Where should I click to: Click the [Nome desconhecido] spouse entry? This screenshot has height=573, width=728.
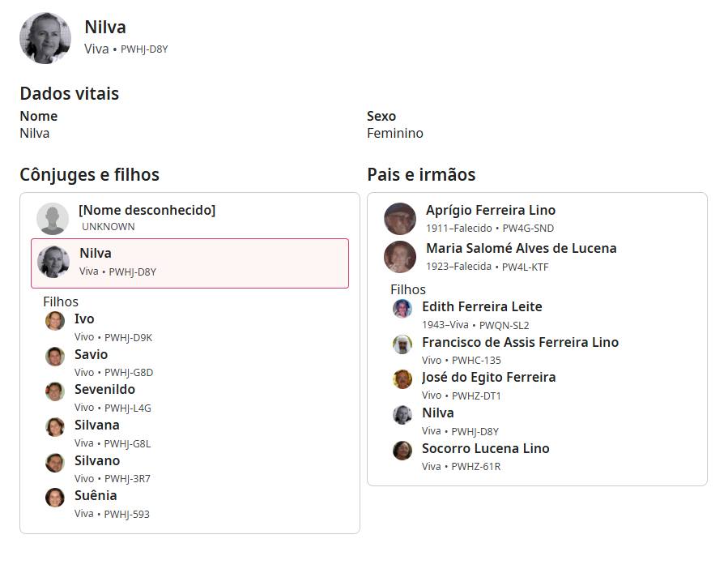(x=147, y=211)
